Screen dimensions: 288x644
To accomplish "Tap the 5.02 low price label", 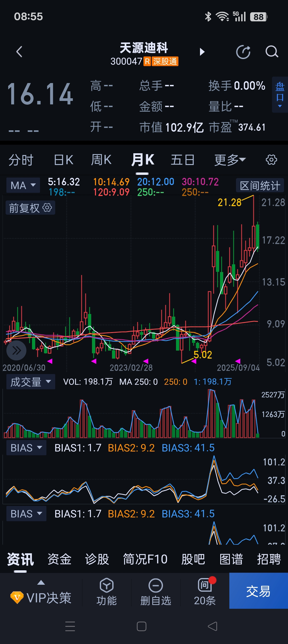I will 203,355.
